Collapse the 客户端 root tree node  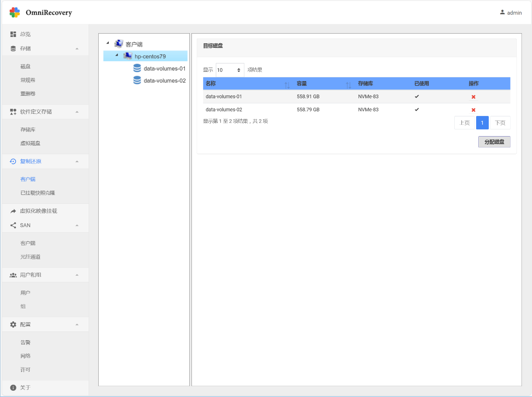[x=108, y=43]
